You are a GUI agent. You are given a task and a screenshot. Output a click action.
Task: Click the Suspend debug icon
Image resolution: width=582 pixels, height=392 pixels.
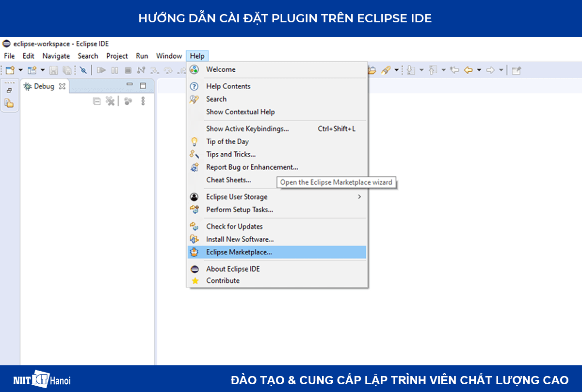(x=114, y=70)
